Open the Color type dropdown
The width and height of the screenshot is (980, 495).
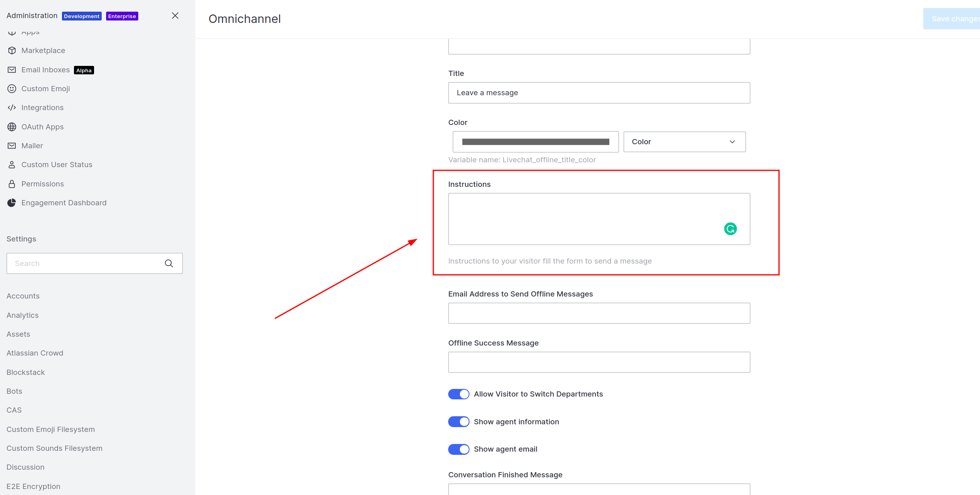[x=684, y=142]
